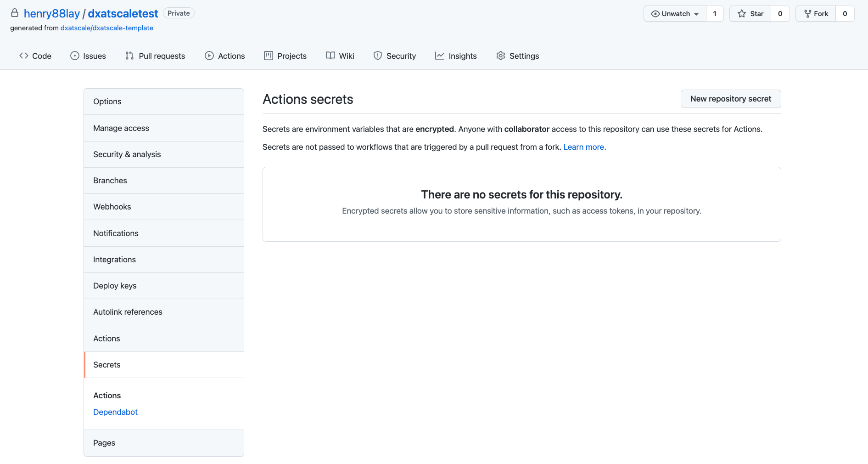The image size is (868, 464).
Task: Click the Actions sub-item under Secrets
Action: pos(107,396)
